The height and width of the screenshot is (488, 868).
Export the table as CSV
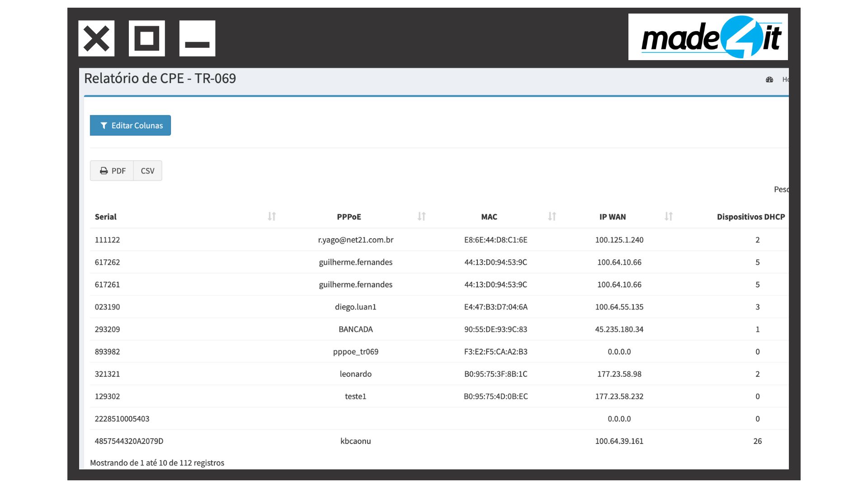[147, 171]
